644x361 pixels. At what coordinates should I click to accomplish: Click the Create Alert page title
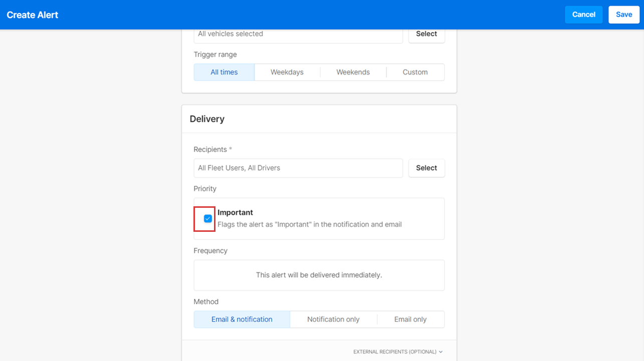coord(33,15)
